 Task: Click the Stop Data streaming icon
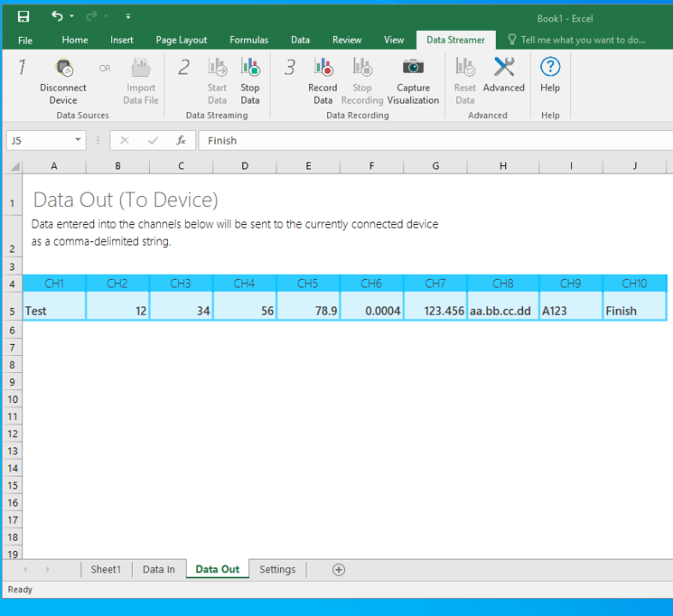(250, 68)
